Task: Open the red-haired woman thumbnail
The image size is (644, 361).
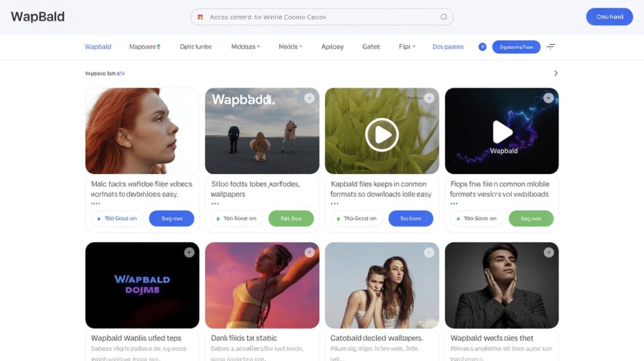Action: 142,131
